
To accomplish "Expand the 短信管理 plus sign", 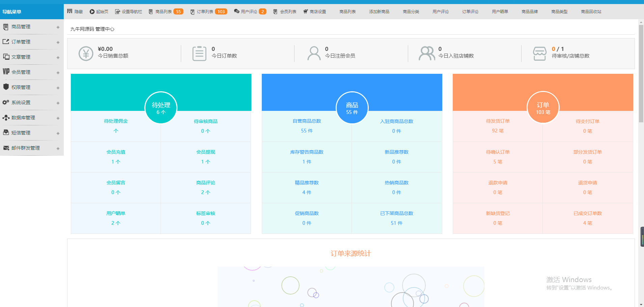I will pyautogui.click(x=58, y=133).
